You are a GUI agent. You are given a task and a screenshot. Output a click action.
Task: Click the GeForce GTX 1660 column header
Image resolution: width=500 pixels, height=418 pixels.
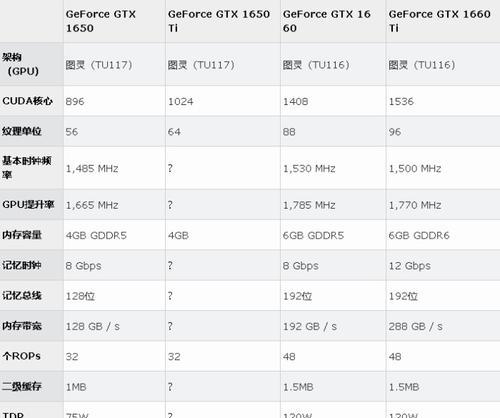click(x=327, y=21)
